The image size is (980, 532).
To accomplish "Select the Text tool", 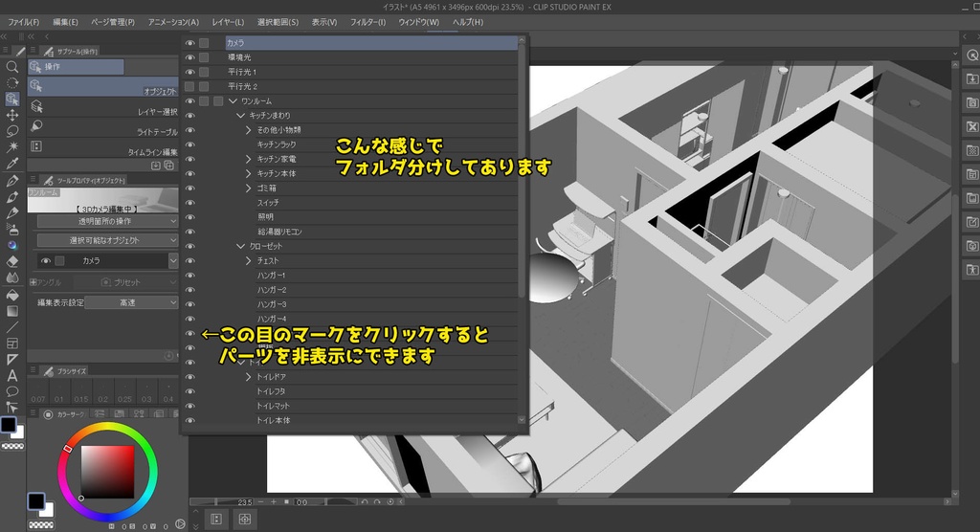I will tap(11, 376).
